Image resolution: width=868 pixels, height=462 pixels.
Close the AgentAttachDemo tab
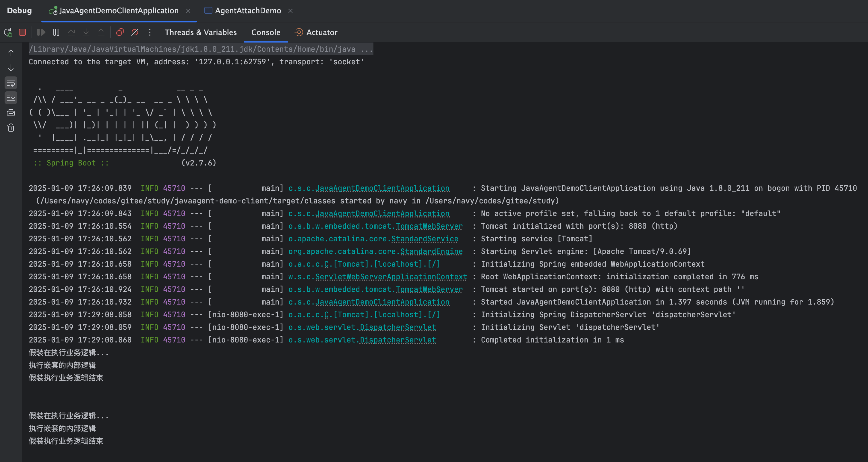tap(290, 11)
